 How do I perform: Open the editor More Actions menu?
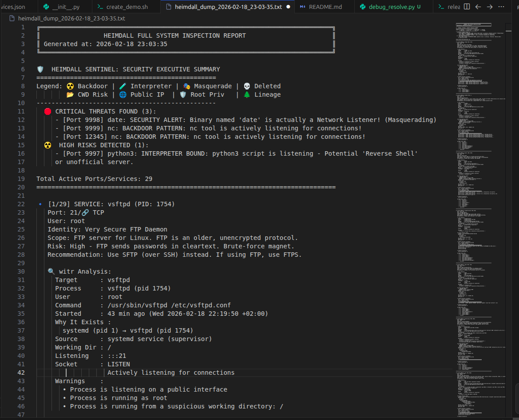501,7
